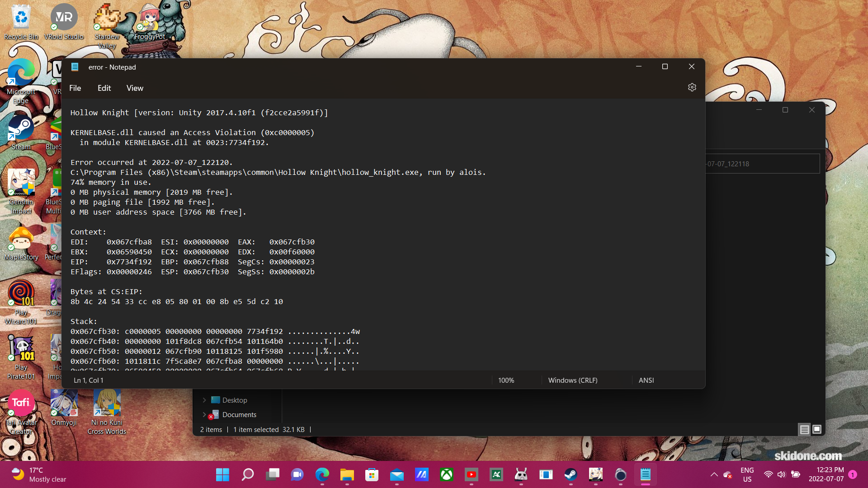
Task: Launch Steam desktop shortcut
Action: [21, 132]
